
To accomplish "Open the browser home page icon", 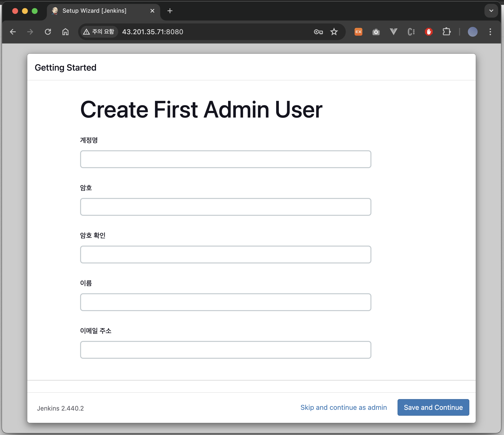I will click(x=65, y=32).
